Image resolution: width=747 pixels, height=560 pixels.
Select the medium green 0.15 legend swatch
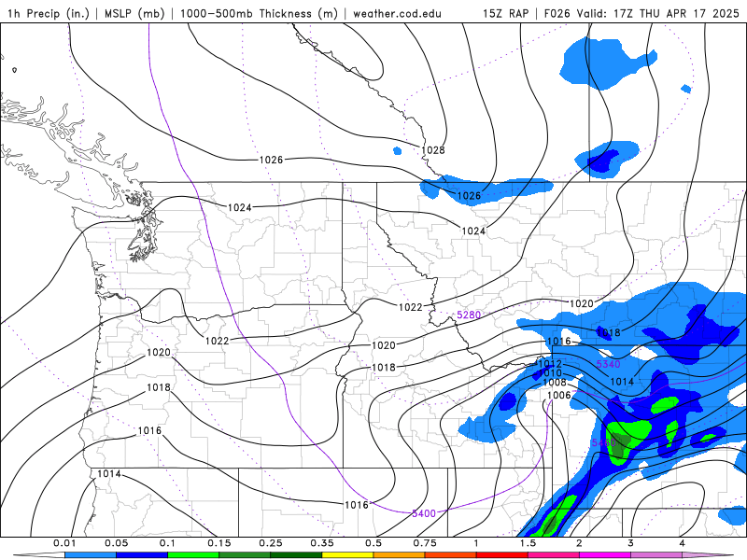(x=245, y=555)
